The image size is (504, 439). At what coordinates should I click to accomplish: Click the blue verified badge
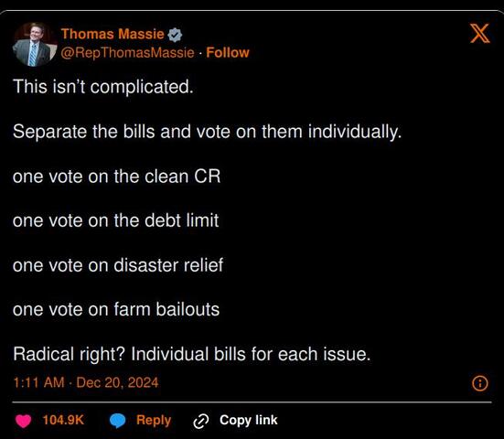tap(175, 35)
